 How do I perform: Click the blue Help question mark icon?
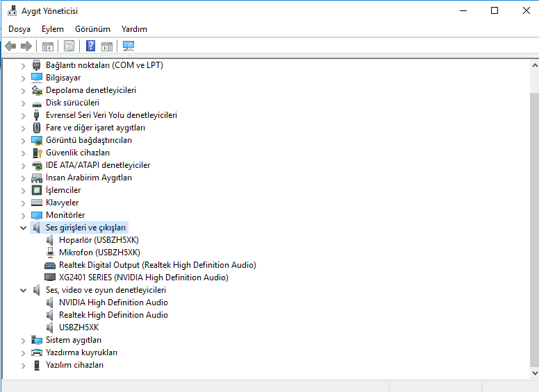pos(91,46)
